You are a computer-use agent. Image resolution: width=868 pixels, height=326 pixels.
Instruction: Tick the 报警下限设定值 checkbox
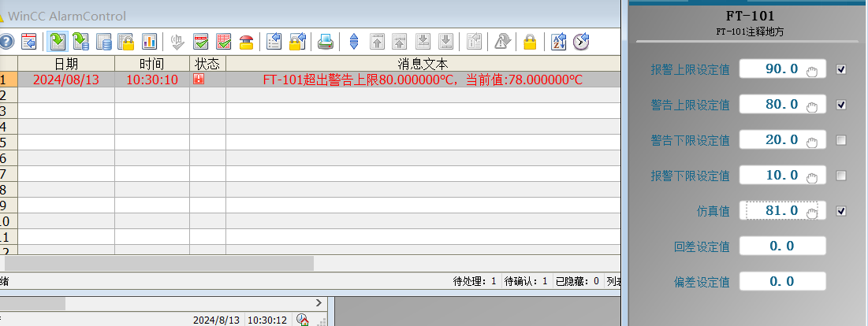pyautogui.click(x=841, y=175)
